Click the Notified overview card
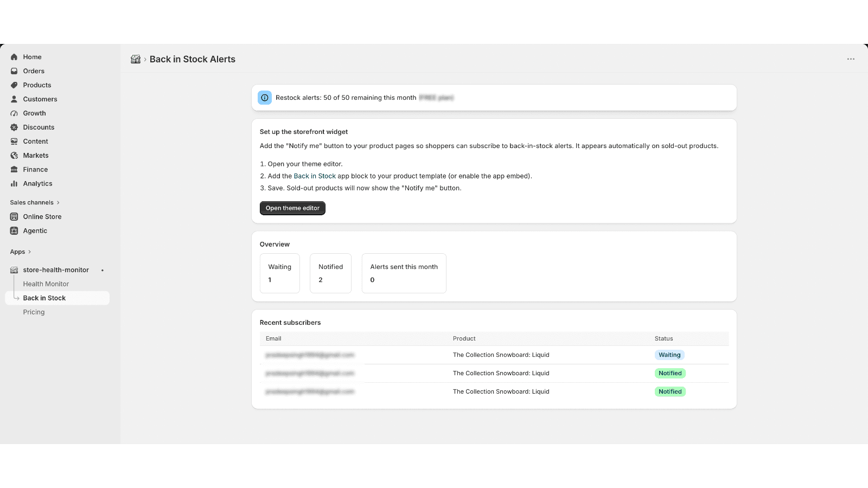 (x=330, y=273)
